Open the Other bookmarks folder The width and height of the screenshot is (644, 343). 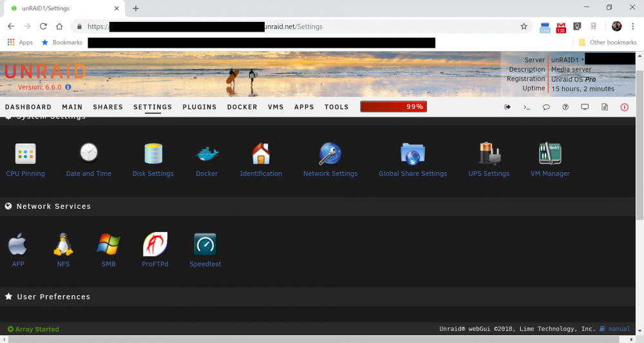click(607, 43)
